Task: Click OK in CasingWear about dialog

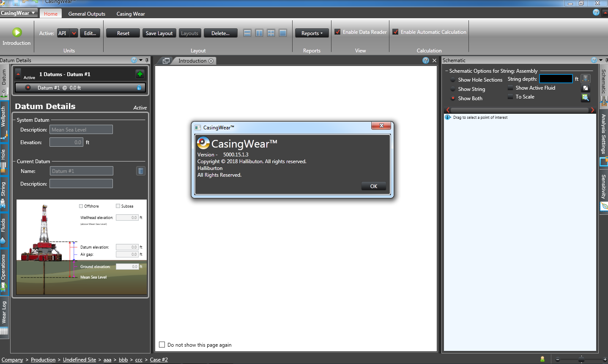Action: click(x=374, y=186)
